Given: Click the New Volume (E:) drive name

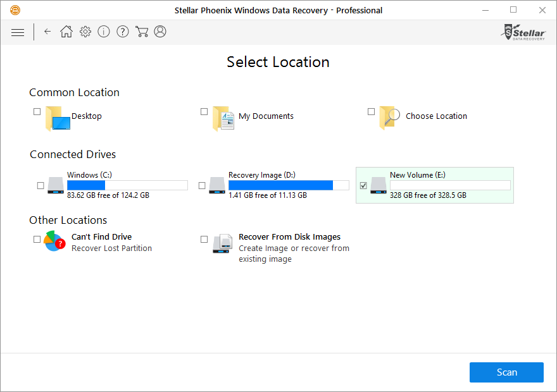Looking at the screenshot, I should coord(417,175).
